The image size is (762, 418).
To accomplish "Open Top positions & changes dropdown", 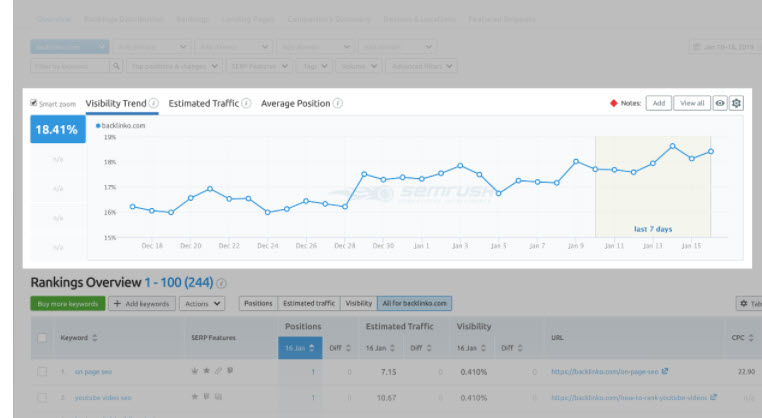I will (x=174, y=66).
